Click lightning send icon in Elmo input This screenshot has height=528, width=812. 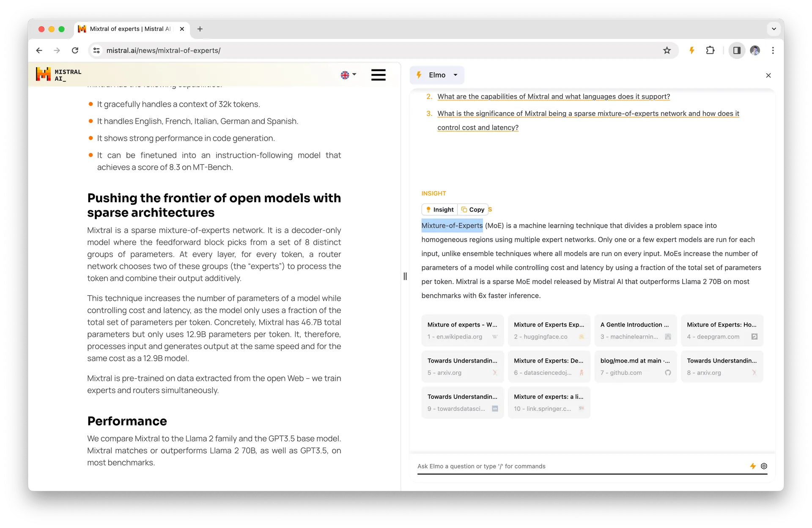[753, 466]
